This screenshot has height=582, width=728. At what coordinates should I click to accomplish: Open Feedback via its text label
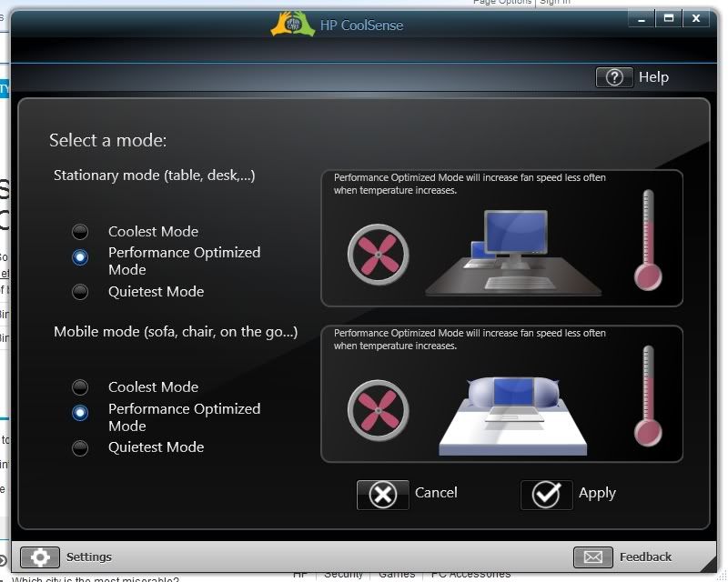point(645,557)
